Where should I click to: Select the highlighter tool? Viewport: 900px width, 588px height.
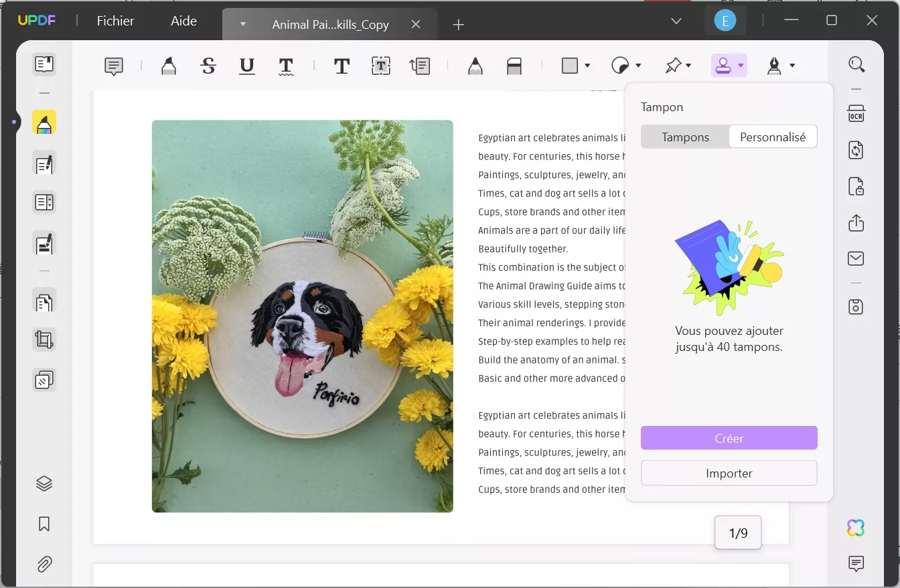click(x=169, y=66)
